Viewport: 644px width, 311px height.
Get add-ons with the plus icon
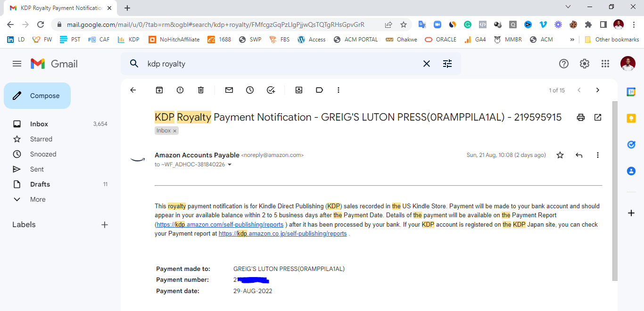coord(631,213)
